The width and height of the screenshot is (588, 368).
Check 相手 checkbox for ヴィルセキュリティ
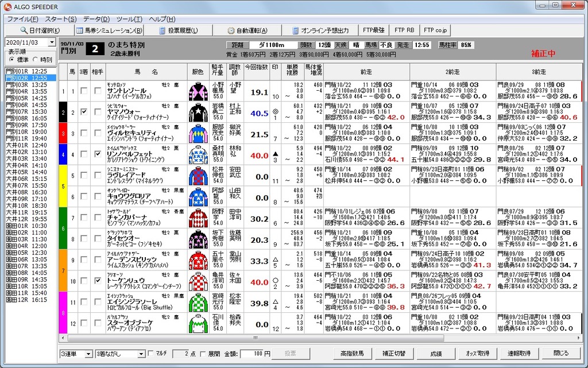pyautogui.click(x=98, y=133)
